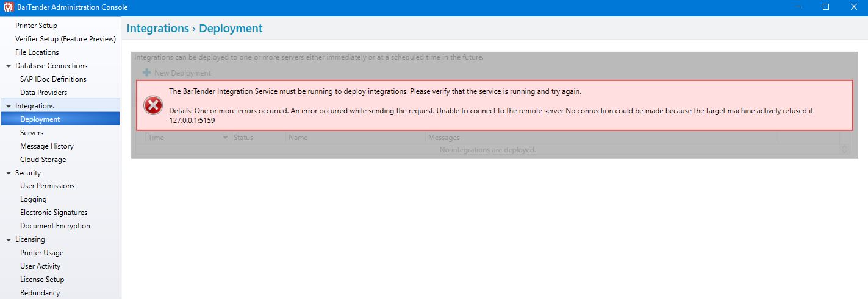Select File Locations entry

[x=37, y=52]
